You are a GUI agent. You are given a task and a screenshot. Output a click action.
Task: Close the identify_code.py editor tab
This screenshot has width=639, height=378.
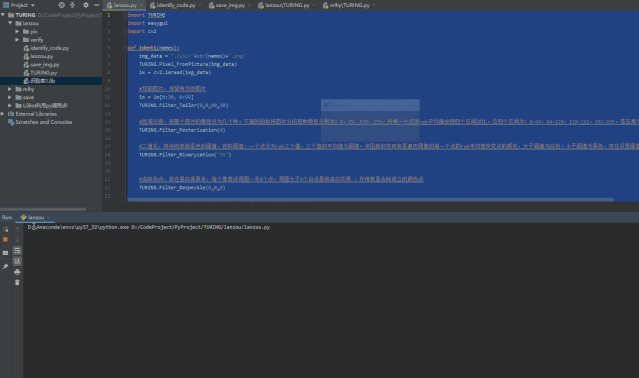pyautogui.click(x=200, y=5)
